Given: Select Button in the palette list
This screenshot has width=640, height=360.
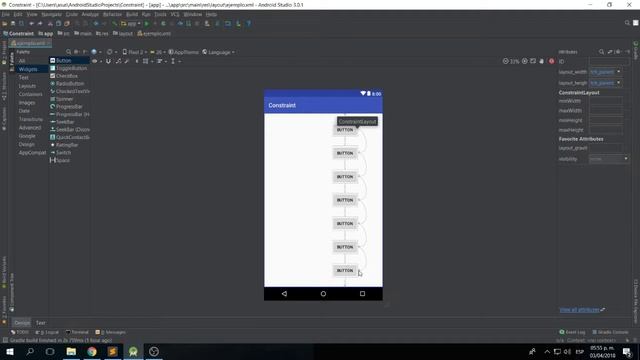Looking at the screenshot, I should (x=69, y=60).
